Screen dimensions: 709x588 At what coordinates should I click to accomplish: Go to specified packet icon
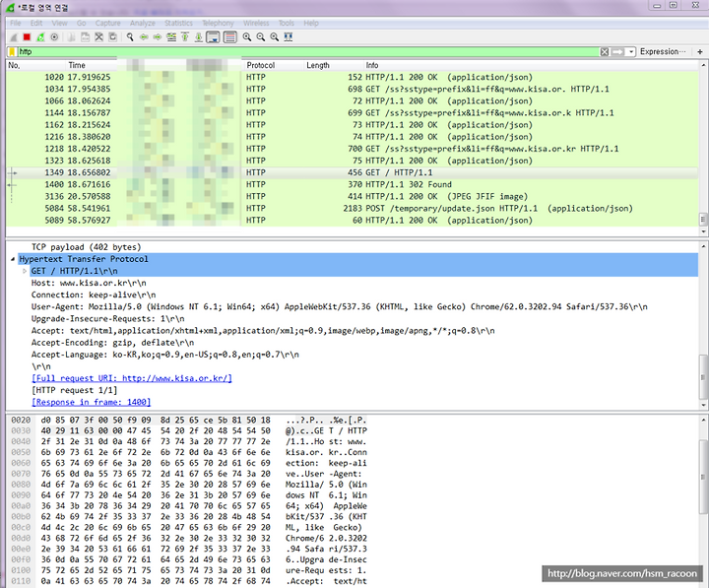171,37
